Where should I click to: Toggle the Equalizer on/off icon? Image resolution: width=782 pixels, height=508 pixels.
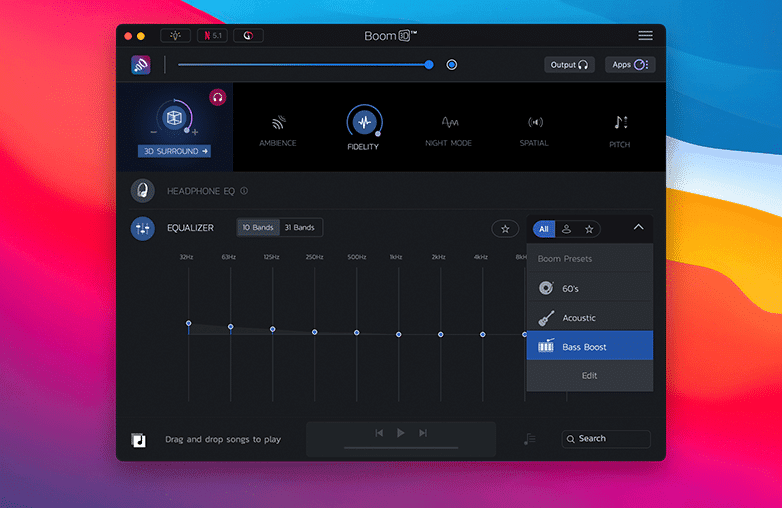click(143, 228)
